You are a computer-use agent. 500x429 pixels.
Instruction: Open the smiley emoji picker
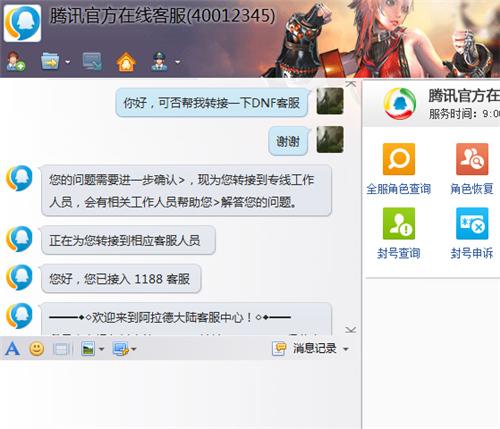37,349
